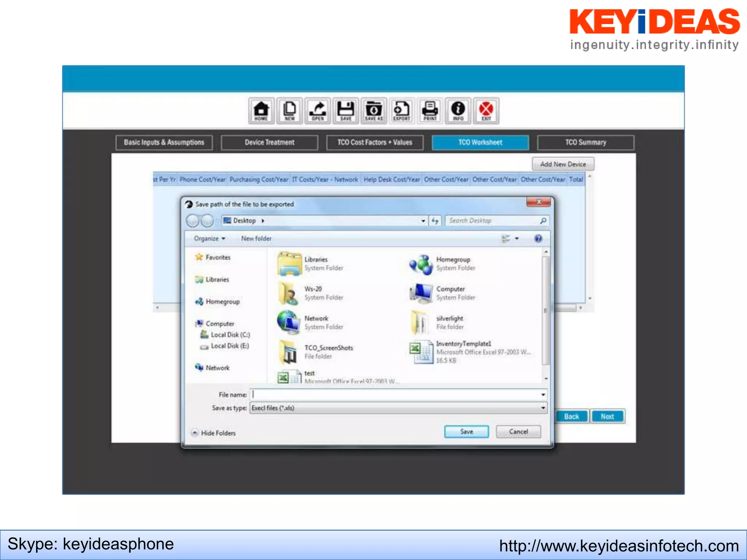
Task: Close the export save dialog
Action: [538, 202]
